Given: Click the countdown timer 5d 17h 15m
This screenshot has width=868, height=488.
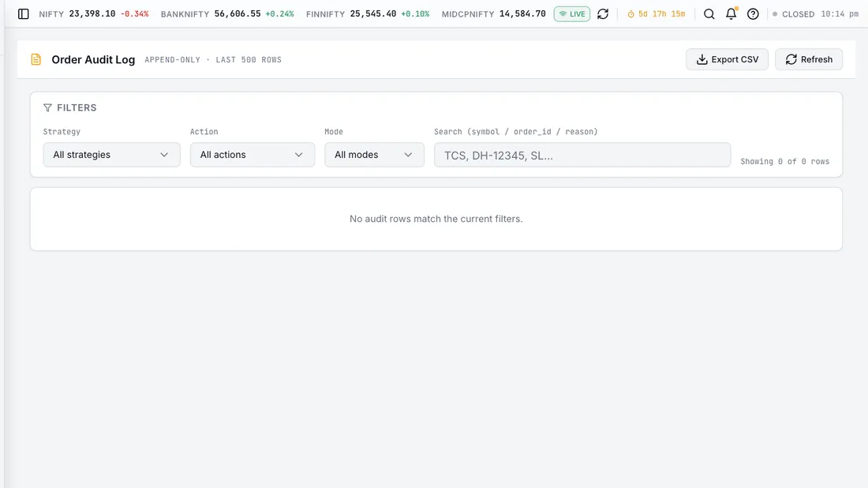Looking at the screenshot, I should (656, 14).
